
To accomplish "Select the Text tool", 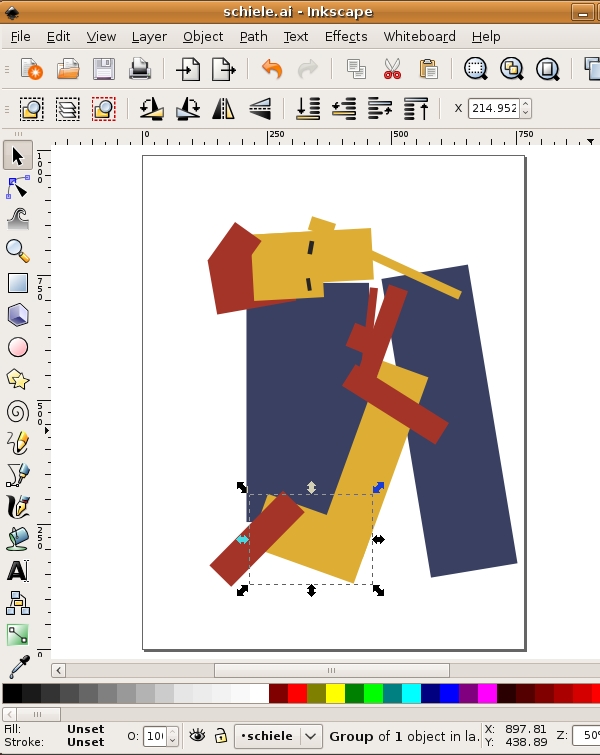I will 18,571.
